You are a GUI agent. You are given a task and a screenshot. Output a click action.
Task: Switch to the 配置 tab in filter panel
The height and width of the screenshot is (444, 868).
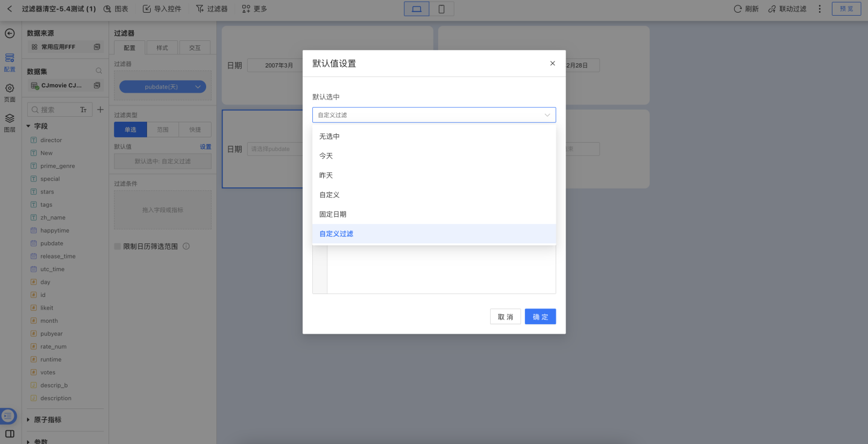pos(130,48)
